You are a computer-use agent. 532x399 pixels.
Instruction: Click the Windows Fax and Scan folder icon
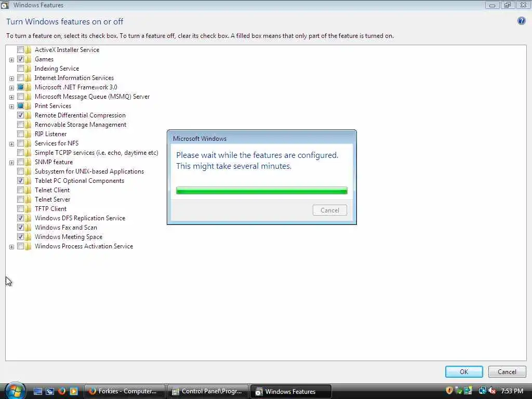[28, 228]
